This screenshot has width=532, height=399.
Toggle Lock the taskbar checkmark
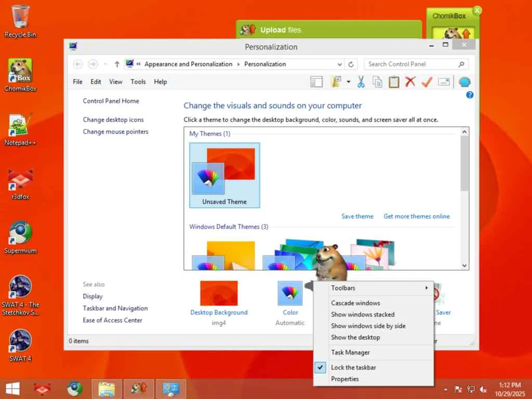pos(320,367)
